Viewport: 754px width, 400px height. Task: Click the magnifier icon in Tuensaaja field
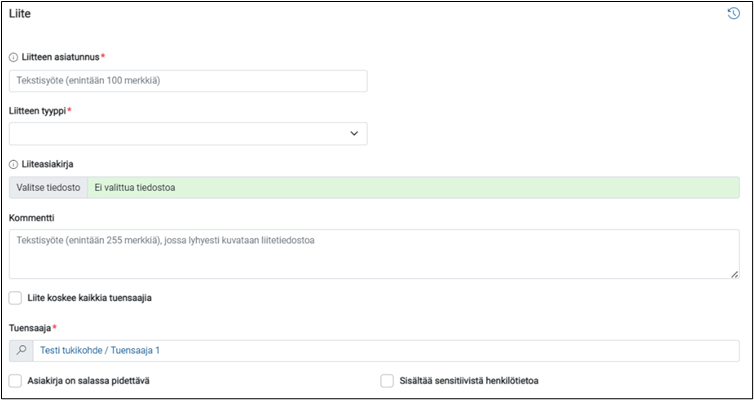[x=21, y=351]
